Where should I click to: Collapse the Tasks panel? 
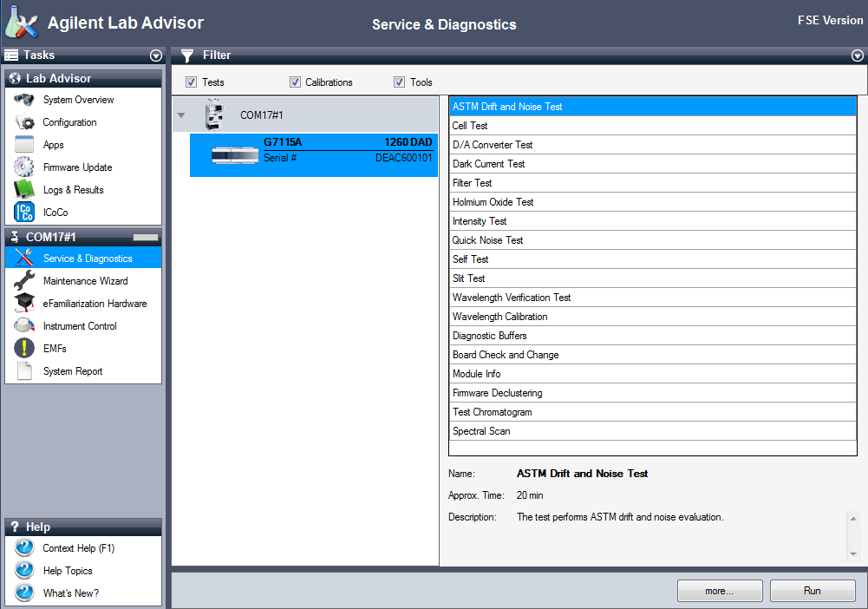[155, 55]
